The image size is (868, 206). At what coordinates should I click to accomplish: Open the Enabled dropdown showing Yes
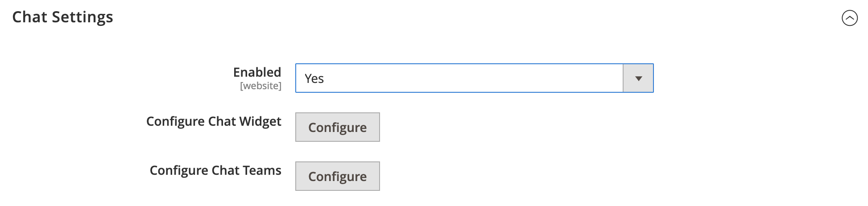(474, 78)
